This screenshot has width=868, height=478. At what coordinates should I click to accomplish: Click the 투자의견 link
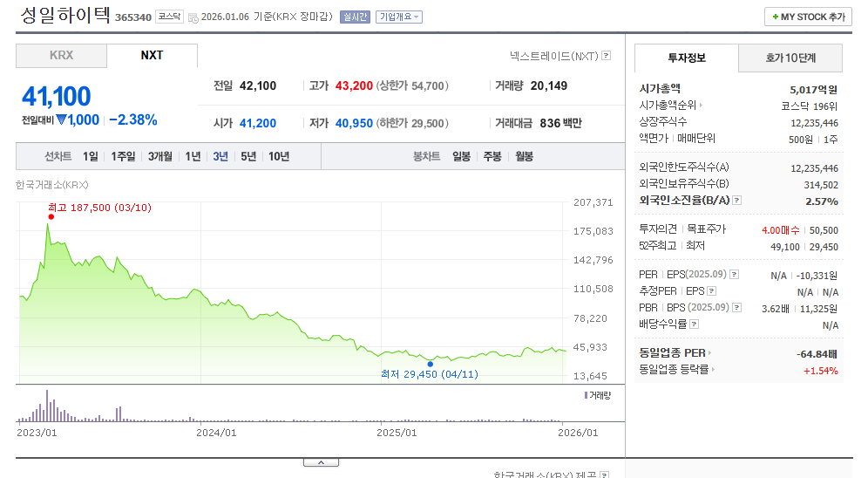(658, 229)
